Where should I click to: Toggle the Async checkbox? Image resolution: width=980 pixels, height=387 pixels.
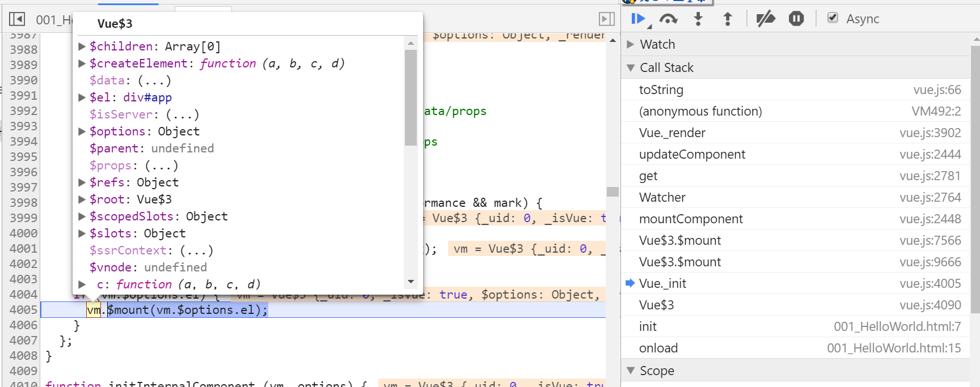(833, 18)
